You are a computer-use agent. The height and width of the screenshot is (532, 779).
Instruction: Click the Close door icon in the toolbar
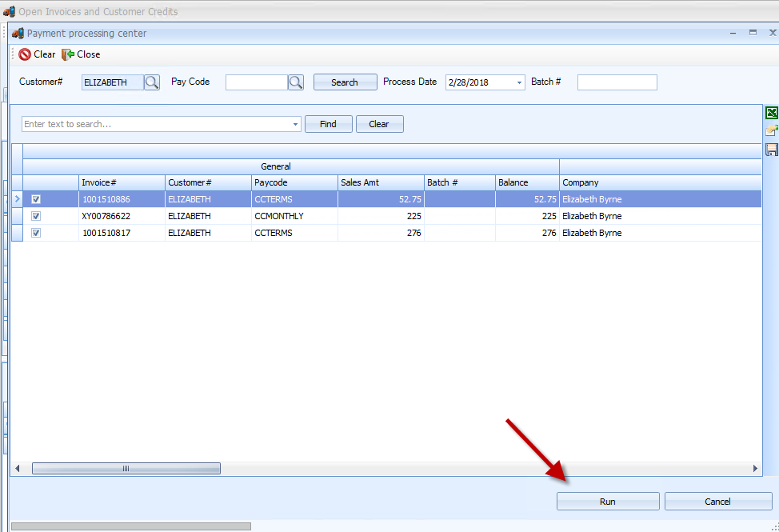pos(67,54)
